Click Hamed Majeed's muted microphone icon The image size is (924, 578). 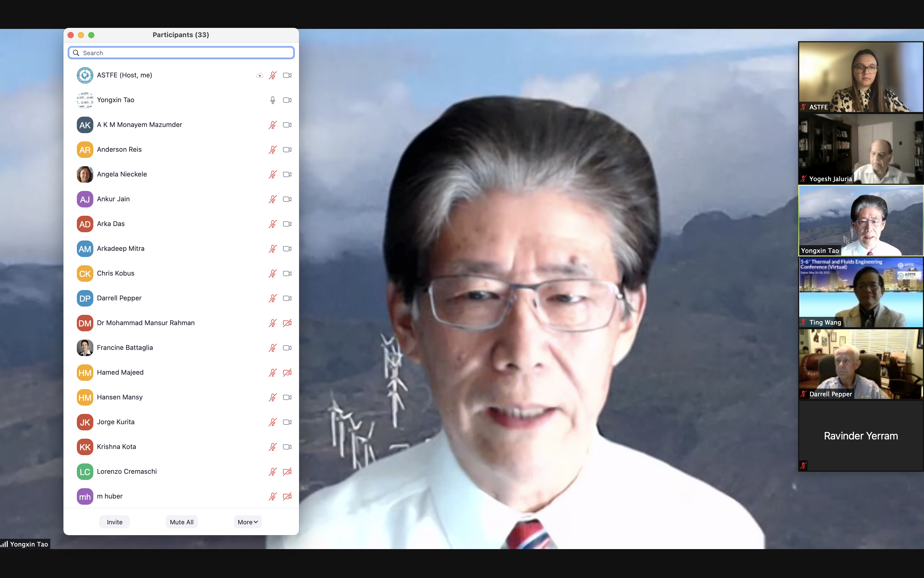coord(273,373)
